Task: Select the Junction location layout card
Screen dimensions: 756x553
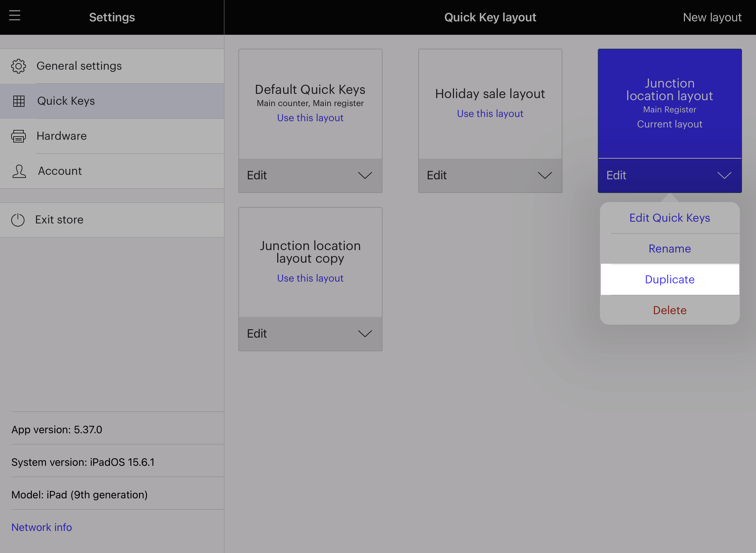Action: tap(670, 103)
